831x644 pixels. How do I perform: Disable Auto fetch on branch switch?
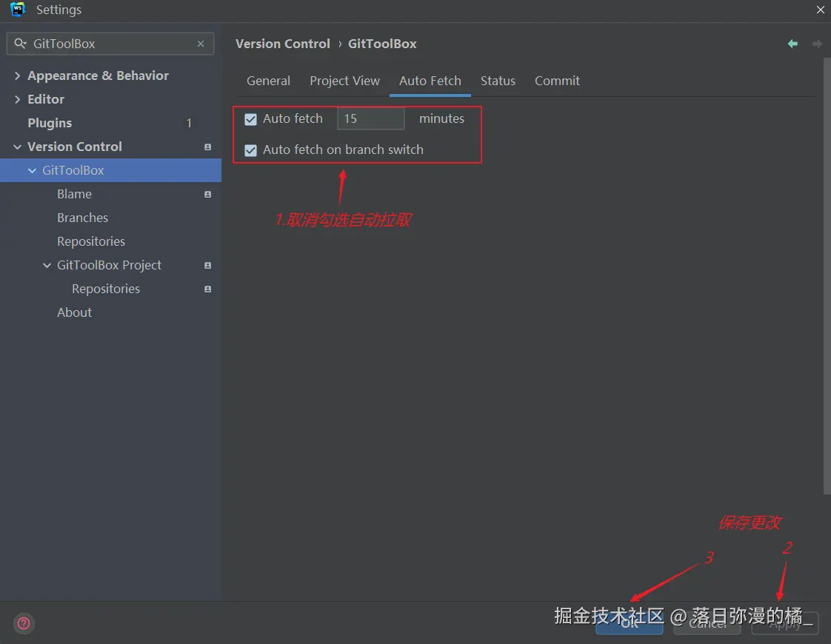tap(250, 150)
